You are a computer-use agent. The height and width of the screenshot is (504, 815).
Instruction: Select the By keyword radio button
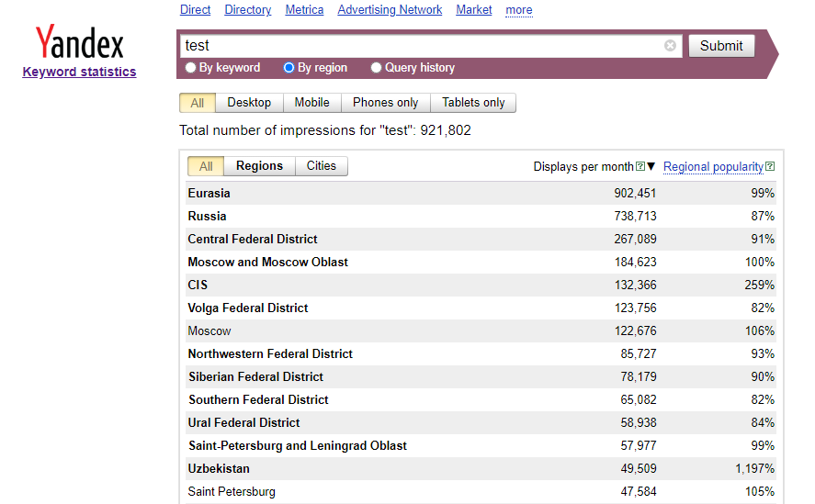191,68
